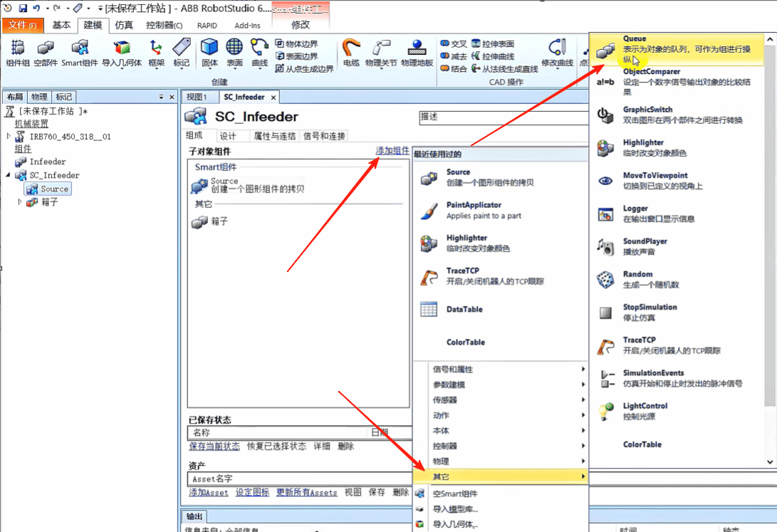Screen dimensions: 777x532
Task: Collapse the SC_Infeeder tree node
Action: pos(9,175)
